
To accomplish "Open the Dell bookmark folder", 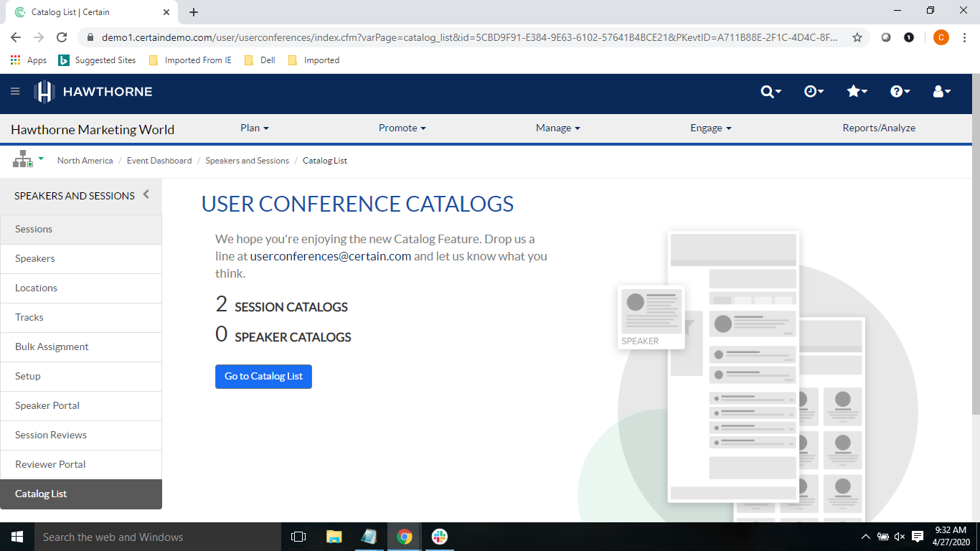I will [260, 60].
